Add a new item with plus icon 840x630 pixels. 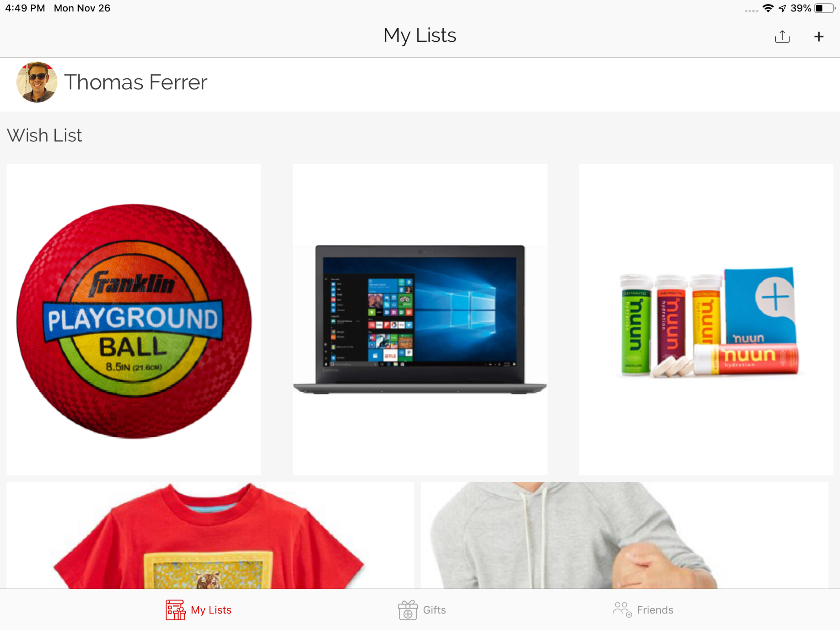click(819, 37)
